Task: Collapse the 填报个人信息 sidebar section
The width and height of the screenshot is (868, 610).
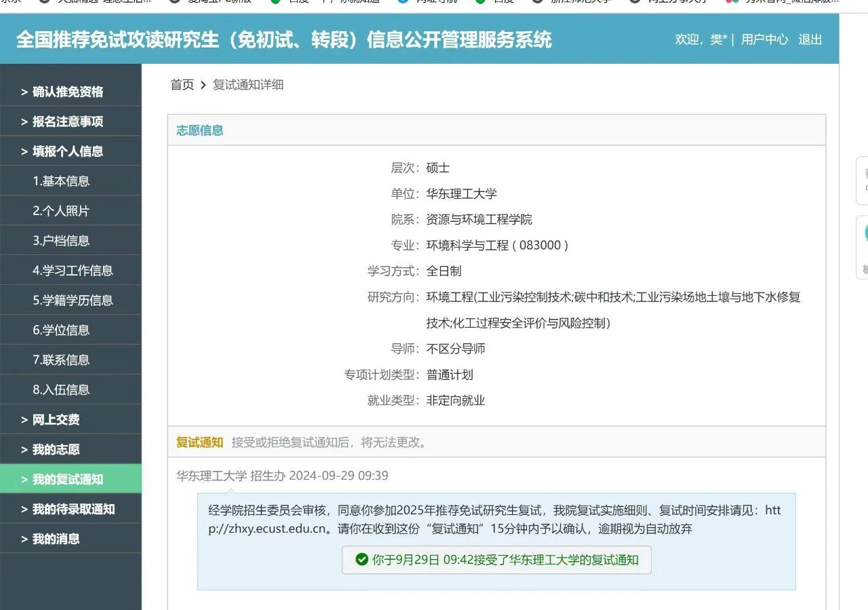Action: tap(71, 151)
